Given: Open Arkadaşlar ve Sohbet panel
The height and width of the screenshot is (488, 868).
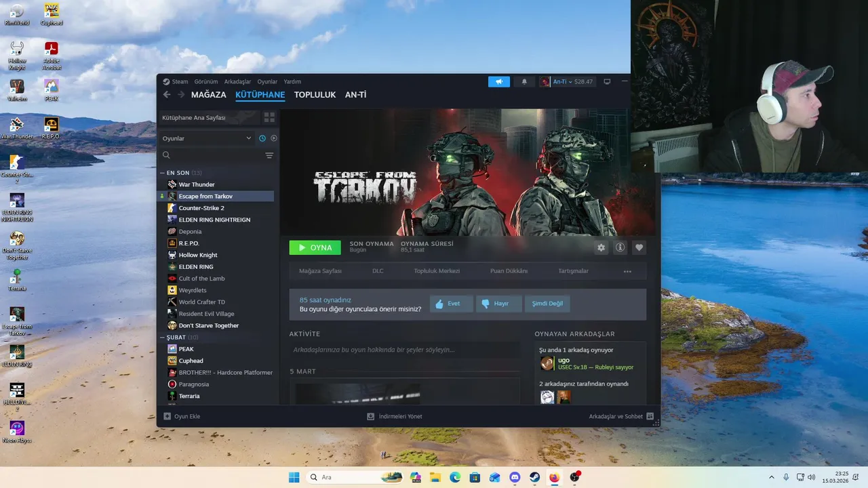Looking at the screenshot, I should [620, 416].
